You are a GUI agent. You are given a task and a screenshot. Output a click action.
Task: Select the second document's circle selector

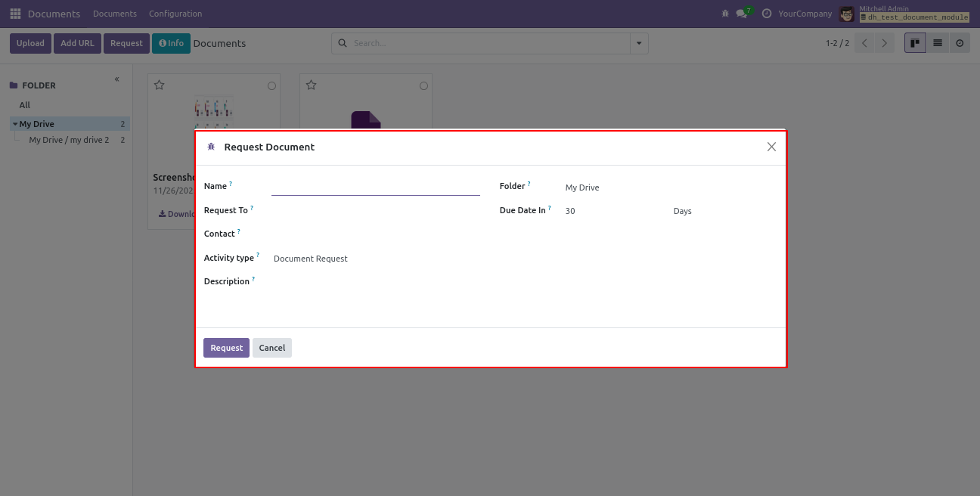[423, 86]
